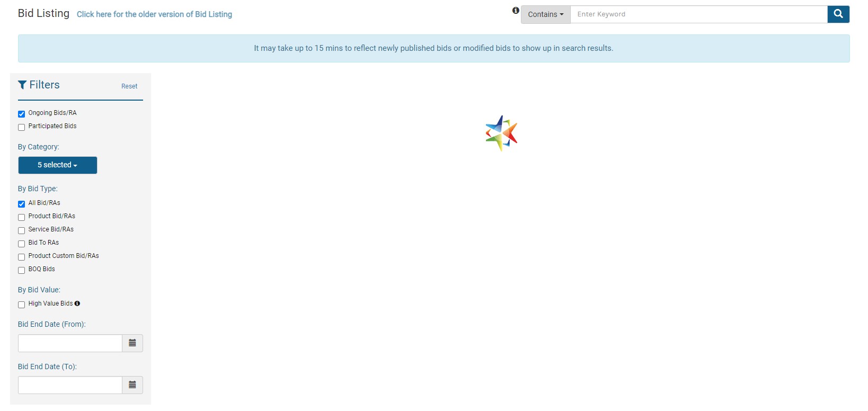
Task: Uncheck Ongoing Bids/RA checkbox
Action: pyautogui.click(x=22, y=114)
